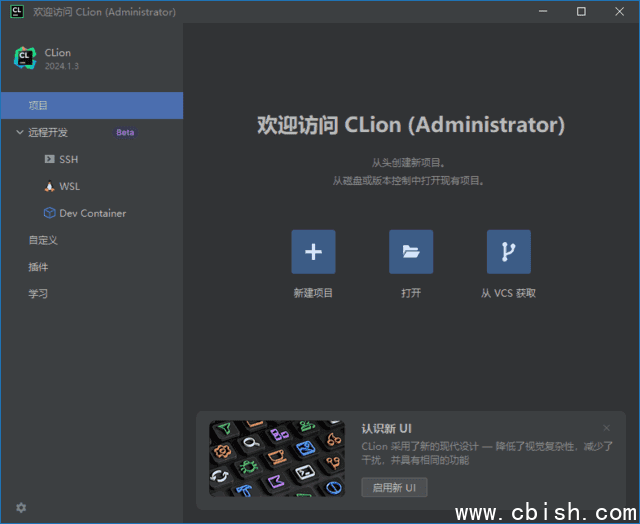Click the Get from VCS branch icon
This screenshot has height=524, width=640.
point(509,252)
